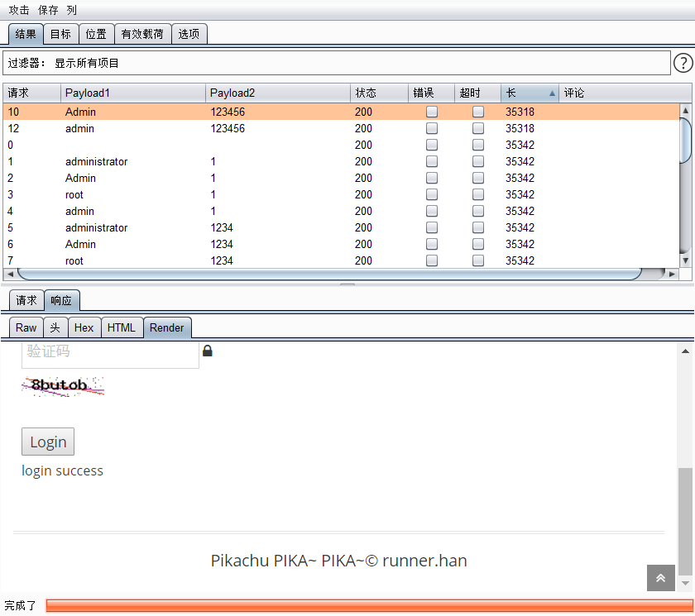Click the Login button in the rendered page
The image size is (695, 616).
click(x=47, y=442)
